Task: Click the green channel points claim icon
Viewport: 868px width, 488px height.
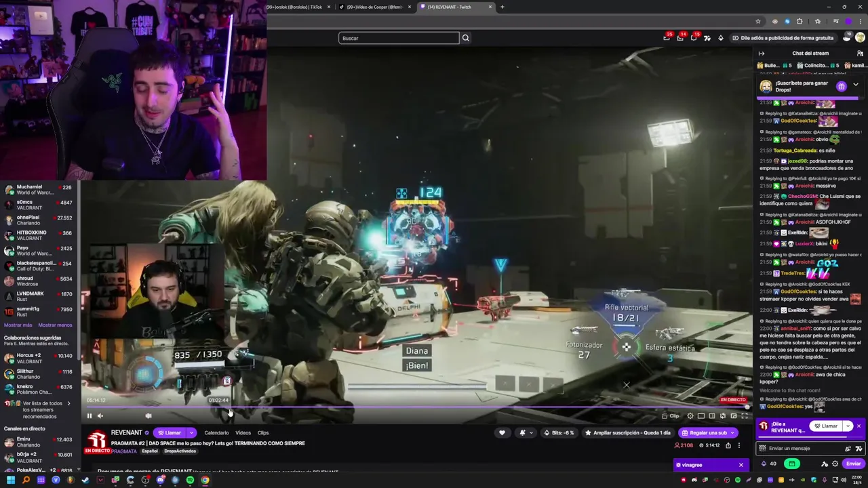Action: 791,464
